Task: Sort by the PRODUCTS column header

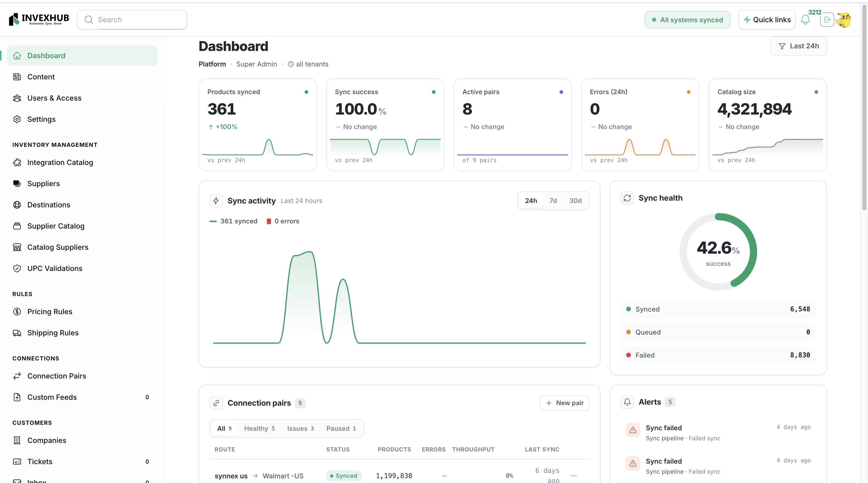Action: pyautogui.click(x=394, y=450)
